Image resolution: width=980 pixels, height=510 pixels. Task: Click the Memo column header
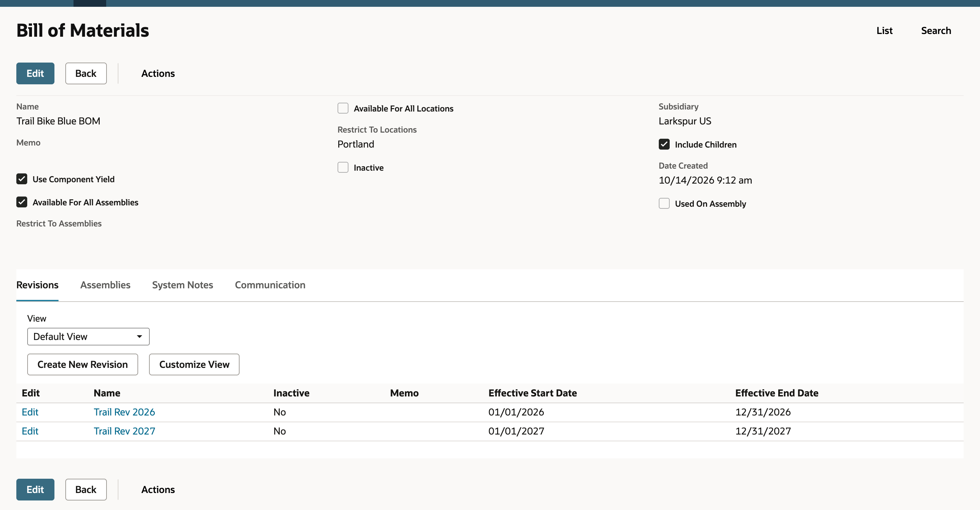pos(404,393)
